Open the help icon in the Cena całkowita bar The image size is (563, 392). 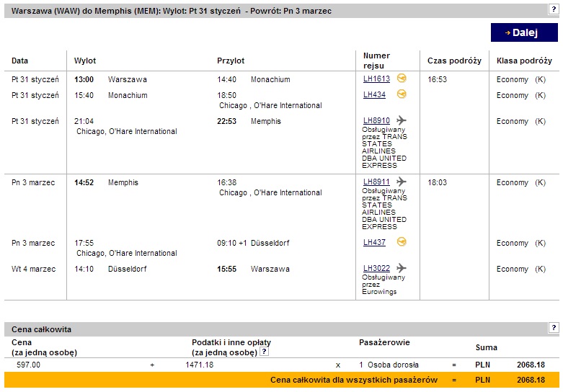tap(554, 327)
